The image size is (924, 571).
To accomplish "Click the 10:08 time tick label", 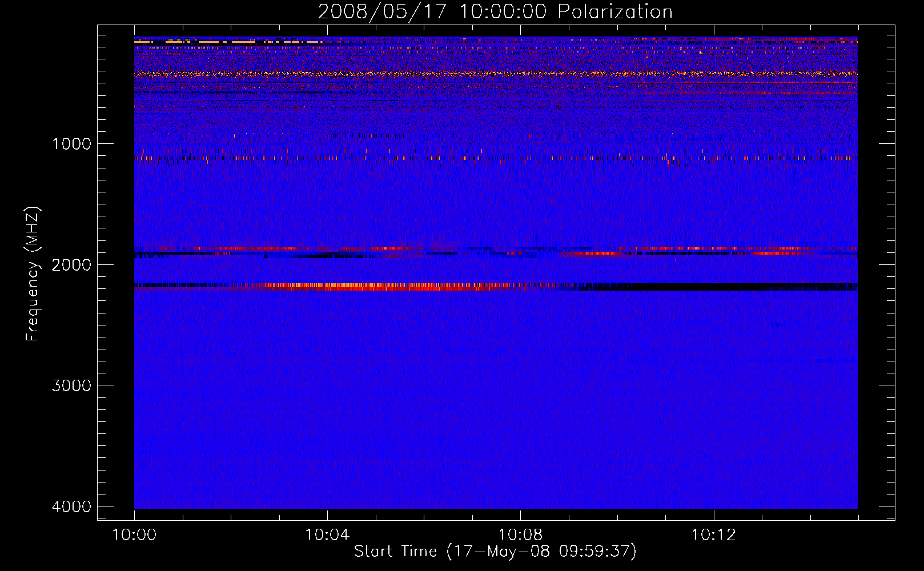I will point(520,535).
